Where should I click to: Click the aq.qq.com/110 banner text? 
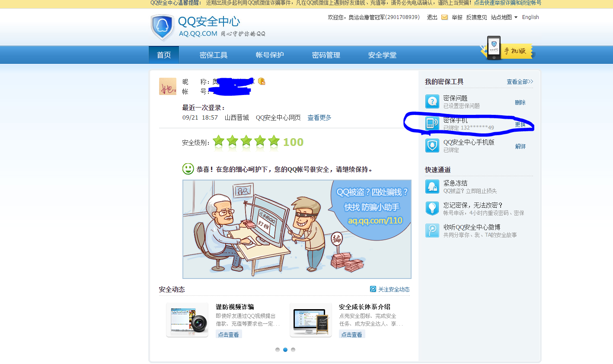click(375, 221)
